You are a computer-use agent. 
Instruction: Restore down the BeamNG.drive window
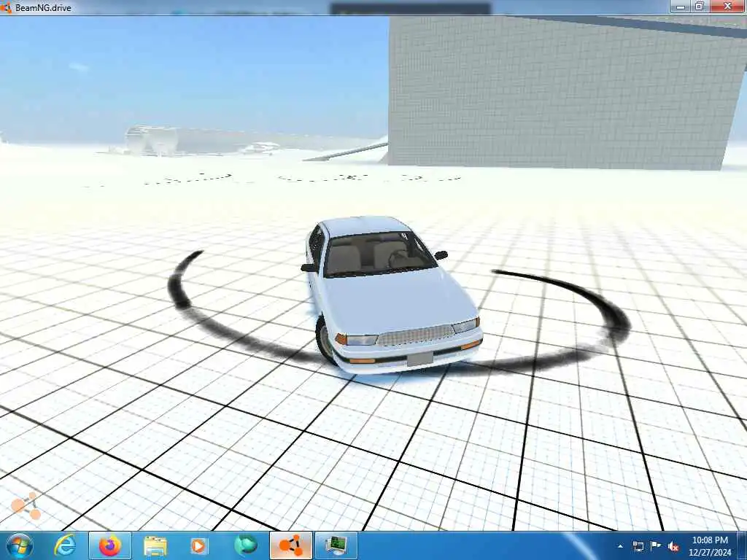tap(700, 7)
